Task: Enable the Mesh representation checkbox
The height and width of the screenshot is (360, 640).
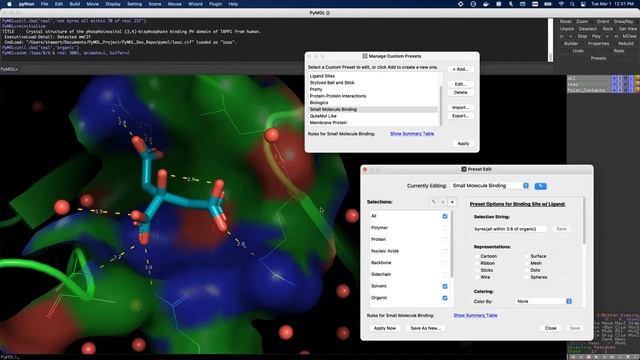Action: point(527,263)
